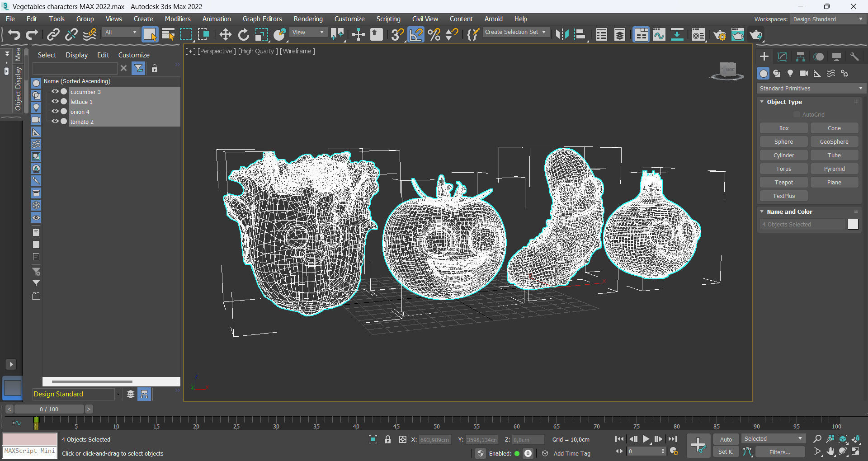
Task: Activate the Select Object tool
Action: click(x=150, y=34)
